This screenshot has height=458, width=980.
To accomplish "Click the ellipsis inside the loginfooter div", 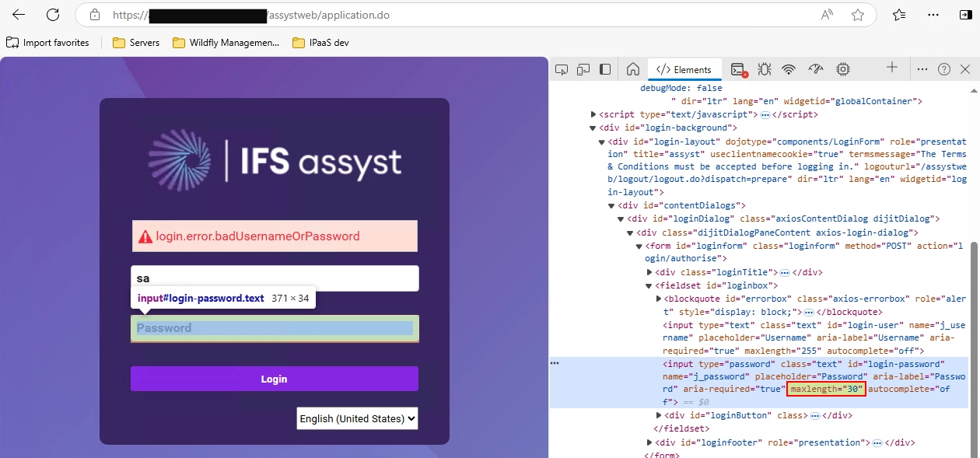I will (x=877, y=442).
